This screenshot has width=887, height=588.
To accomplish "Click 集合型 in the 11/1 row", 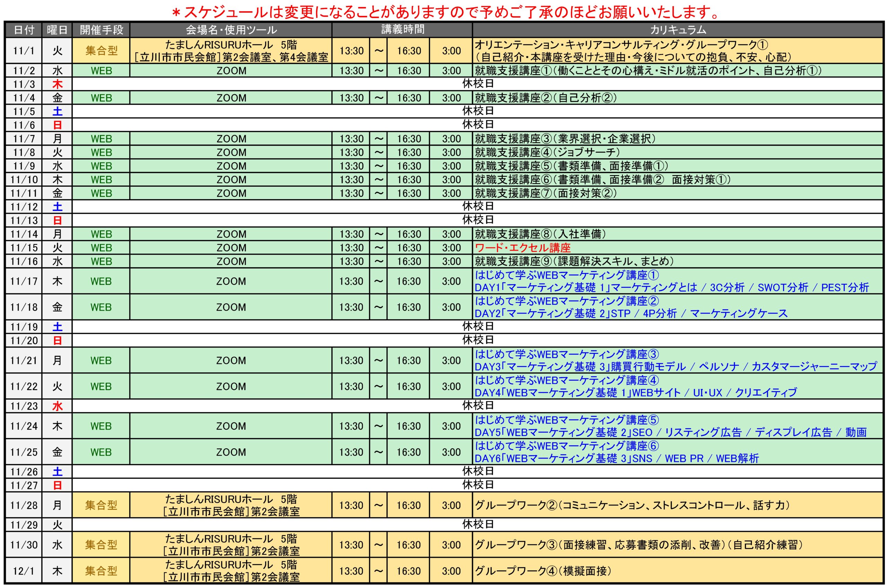I will click(101, 51).
